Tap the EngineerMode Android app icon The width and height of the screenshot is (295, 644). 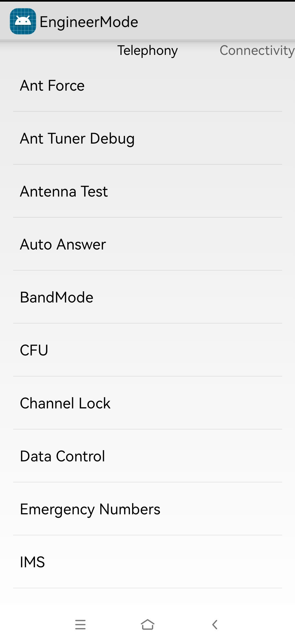coord(23,21)
